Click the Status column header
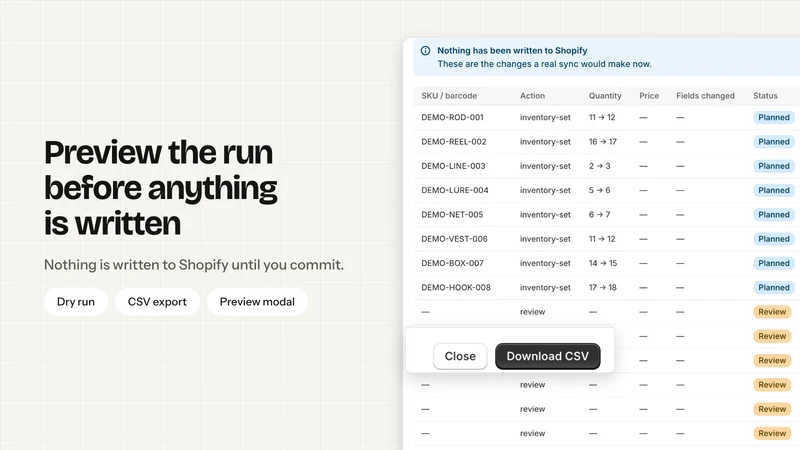This screenshot has width=800, height=450. pyautogui.click(x=765, y=95)
